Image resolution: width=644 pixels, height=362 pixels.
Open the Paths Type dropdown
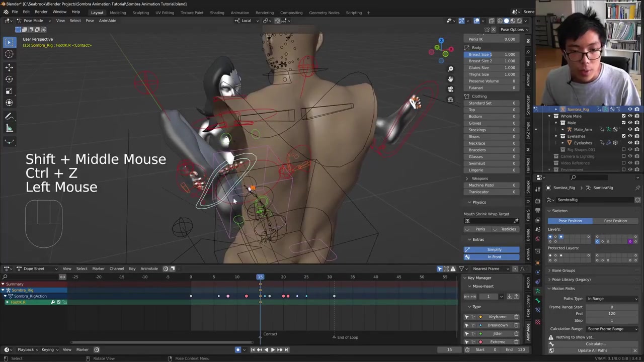(x=612, y=299)
